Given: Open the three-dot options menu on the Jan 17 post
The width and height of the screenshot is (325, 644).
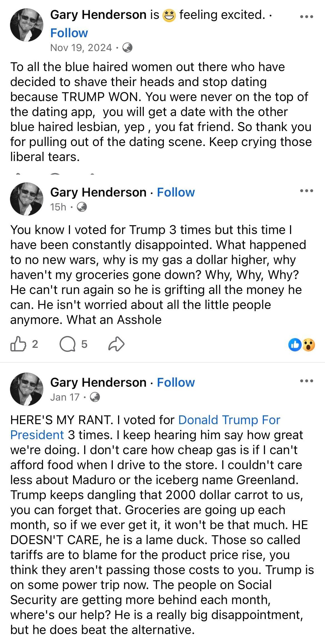Looking at the screenshot, I should [307, 381].
